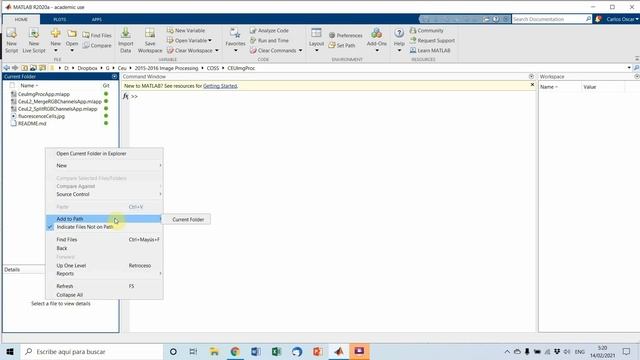The image size is (640, 360).
Task: Open the Help menu icon
Action: pyautogui.click(x=399, y=33)
